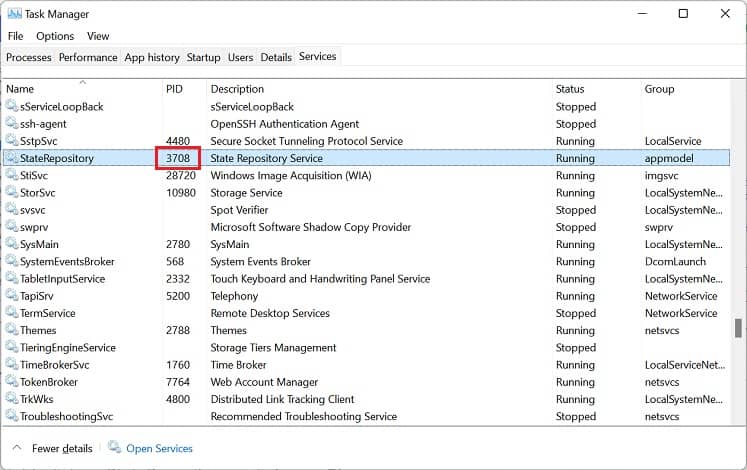Switch to the Details tab
Image resolution: width=747 pixels, height=470 pixels.
[276, 57]
